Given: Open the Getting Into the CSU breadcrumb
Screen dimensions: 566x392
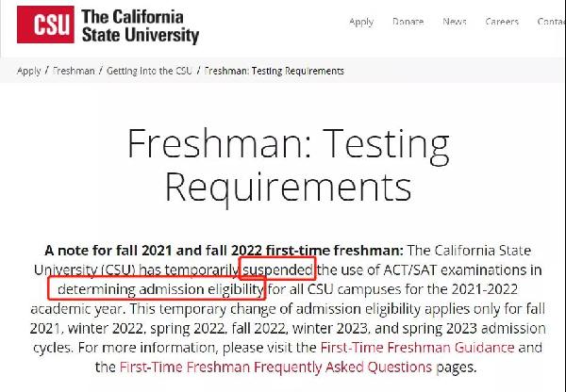Looking at the screenshot, I should click(149, 71).
